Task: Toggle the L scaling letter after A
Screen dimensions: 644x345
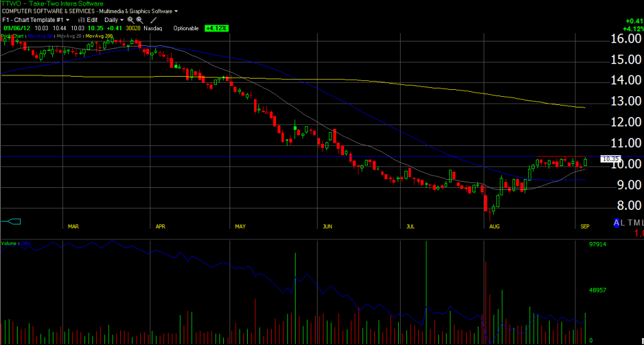Action: coord(623,222)
